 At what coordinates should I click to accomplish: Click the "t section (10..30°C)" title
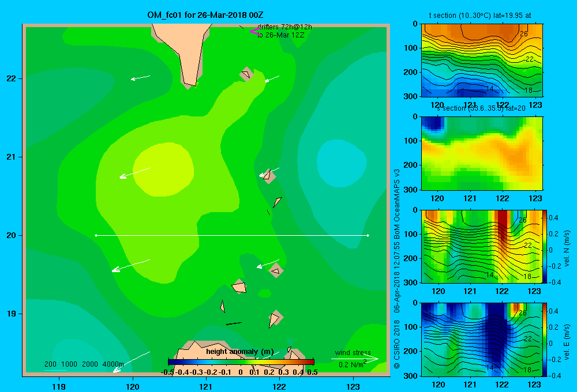point(479,16)
